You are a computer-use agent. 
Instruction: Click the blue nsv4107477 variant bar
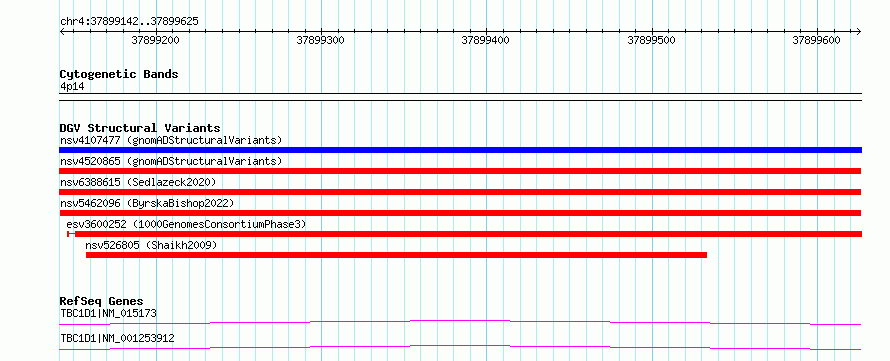(x=460, y=150)
